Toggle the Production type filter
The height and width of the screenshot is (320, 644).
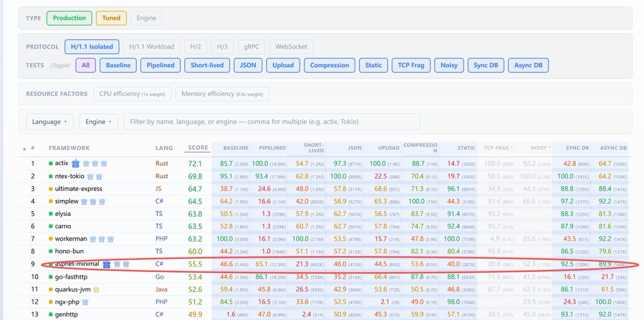pos(69,18)
